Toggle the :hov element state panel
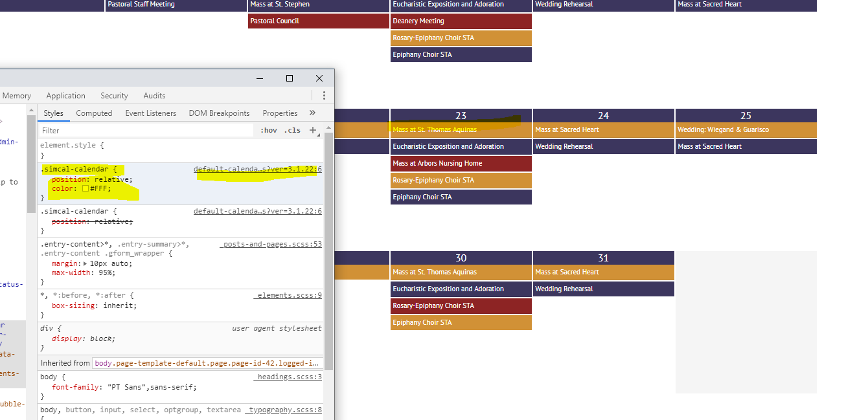868x420 pixels. point(268,130)
